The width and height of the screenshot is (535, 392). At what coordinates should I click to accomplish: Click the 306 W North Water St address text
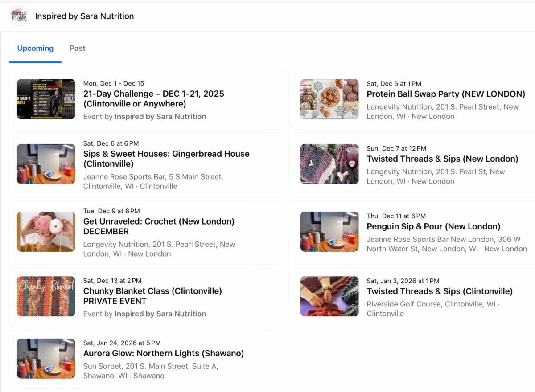(x=447, y=244)
